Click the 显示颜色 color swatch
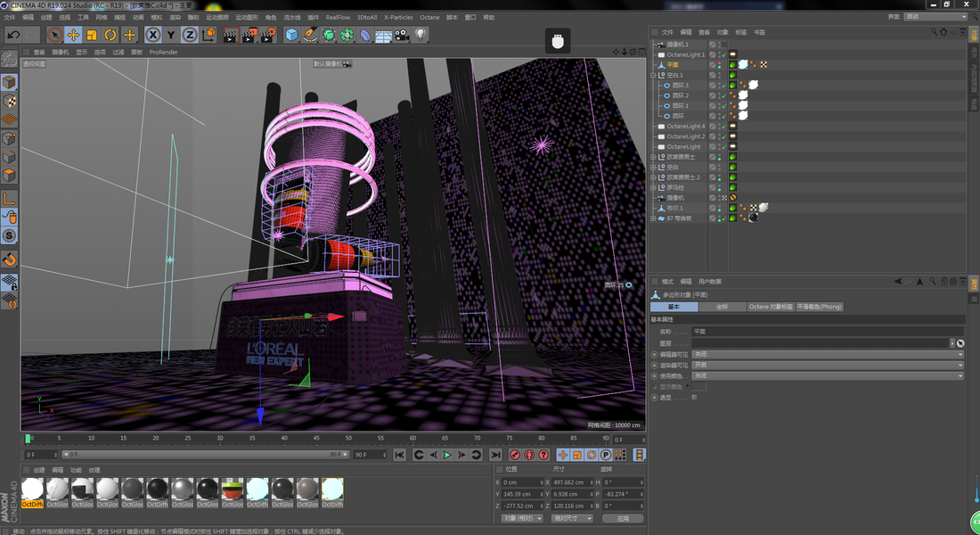Image resolution: width=980 pixels, height=535 pixels. 699,387
